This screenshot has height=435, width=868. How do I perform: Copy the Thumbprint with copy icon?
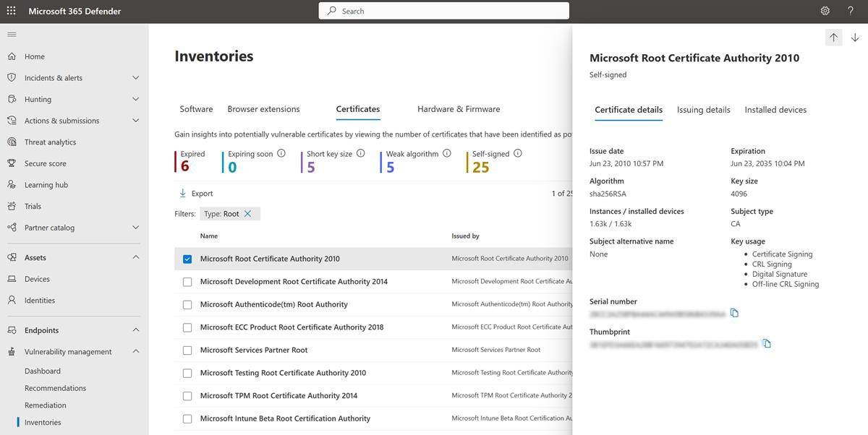click(x=767, y=343)
